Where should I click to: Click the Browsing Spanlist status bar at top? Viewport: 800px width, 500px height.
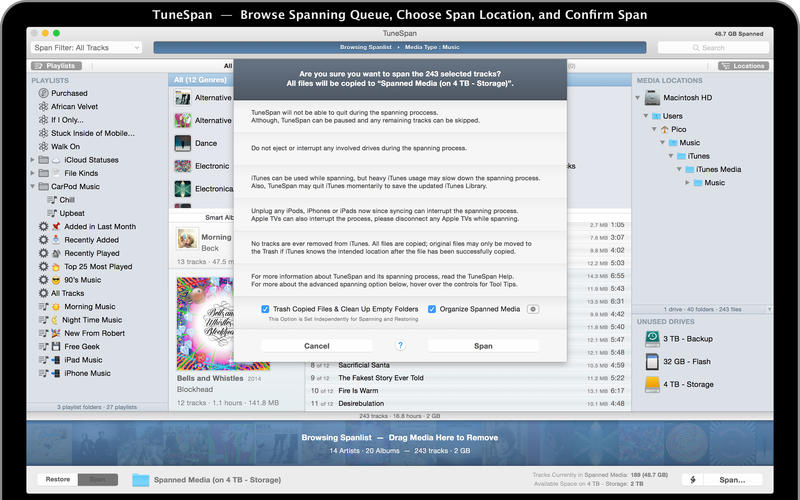[x=399, y=47]
